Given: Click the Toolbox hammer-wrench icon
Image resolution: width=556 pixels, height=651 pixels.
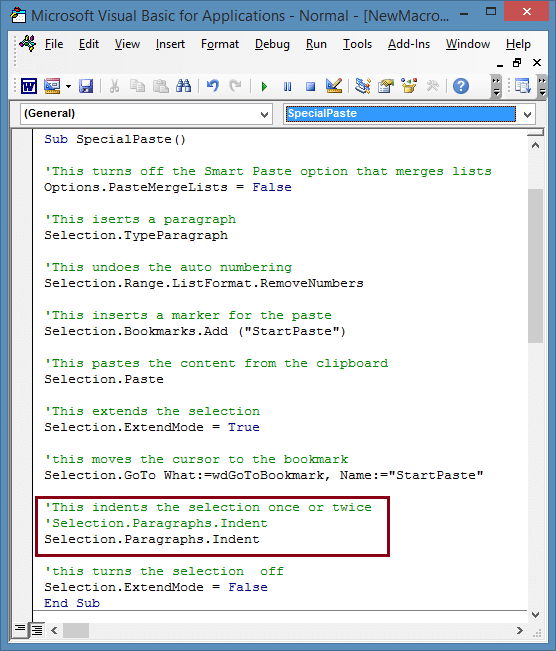Looking at the screenshot, I should point(432,86).
